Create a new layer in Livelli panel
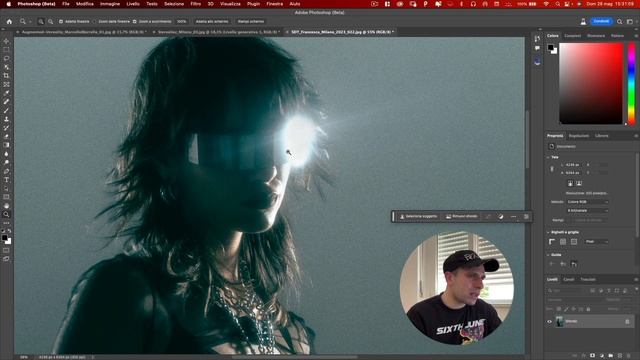Viewport: 640px width, 360px height. click(x=620, y=356)
